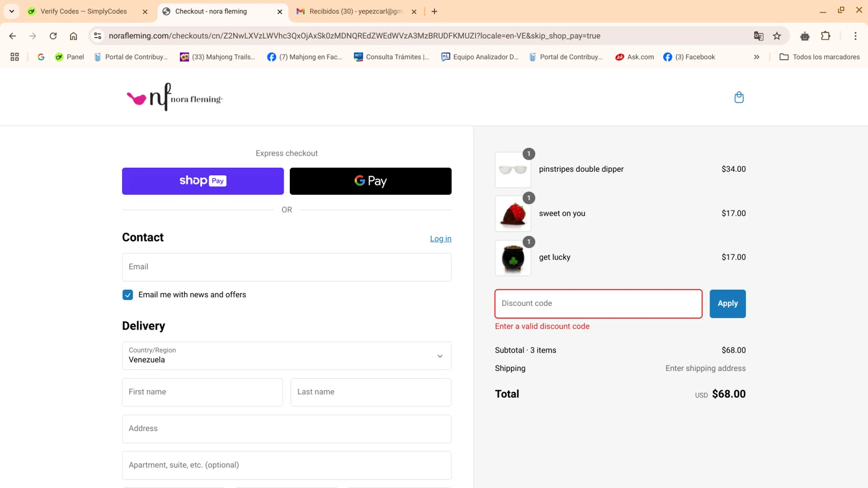Show more bookmarks chevron

coord(756,57)
